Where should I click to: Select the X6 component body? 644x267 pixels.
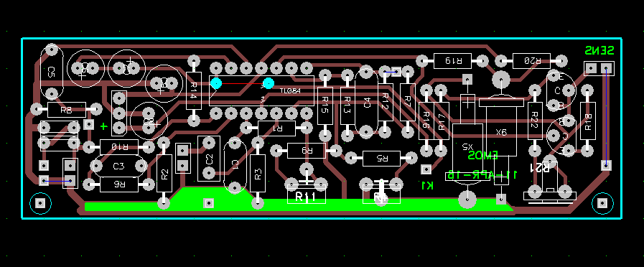[x=501, y=131]
